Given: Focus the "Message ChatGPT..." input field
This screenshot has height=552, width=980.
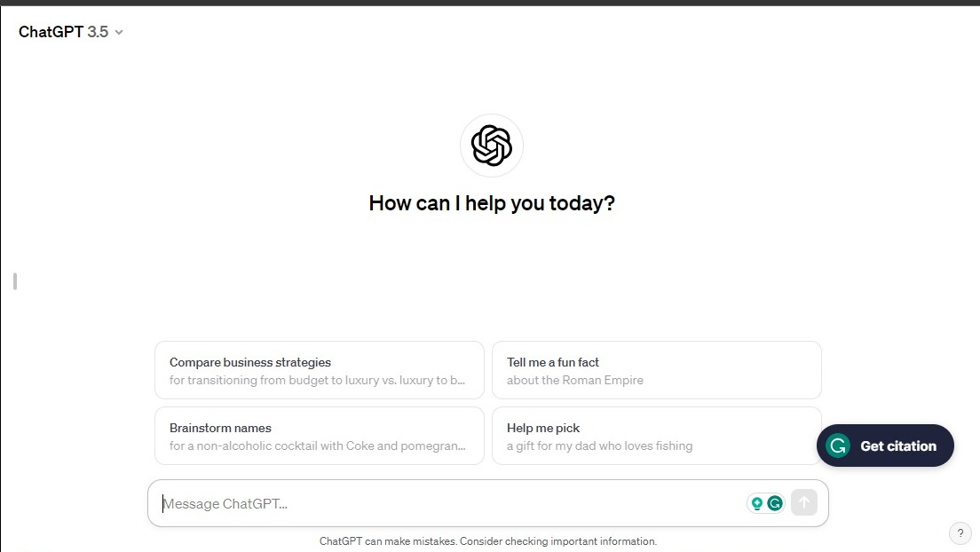Looking at the screenshot, I should (444, 503).
